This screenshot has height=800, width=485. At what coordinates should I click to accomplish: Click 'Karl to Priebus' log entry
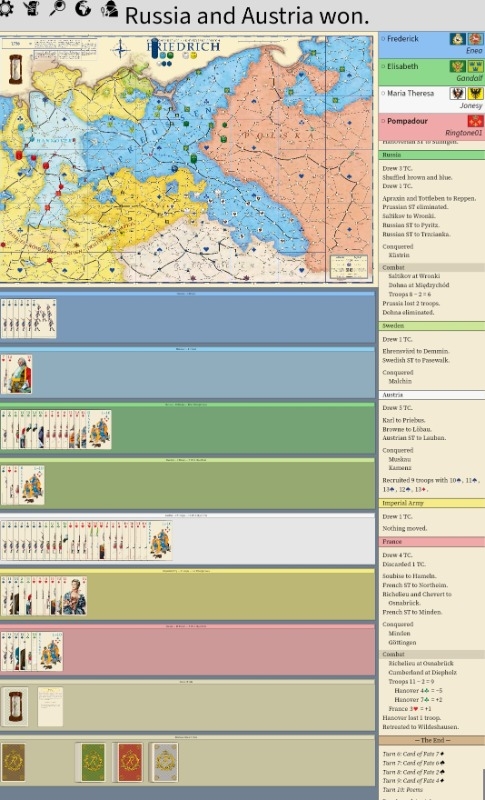point(406,420)
